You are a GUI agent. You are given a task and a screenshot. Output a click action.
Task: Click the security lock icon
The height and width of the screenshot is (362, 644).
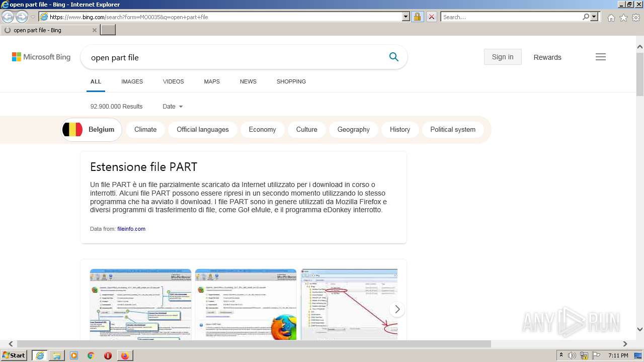coord(417,17)
